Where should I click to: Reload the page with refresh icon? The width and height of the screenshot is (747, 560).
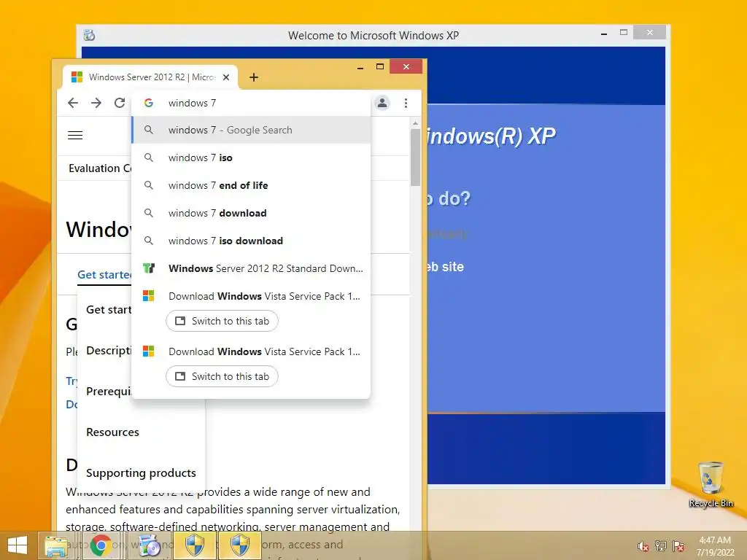click(120, 103)
